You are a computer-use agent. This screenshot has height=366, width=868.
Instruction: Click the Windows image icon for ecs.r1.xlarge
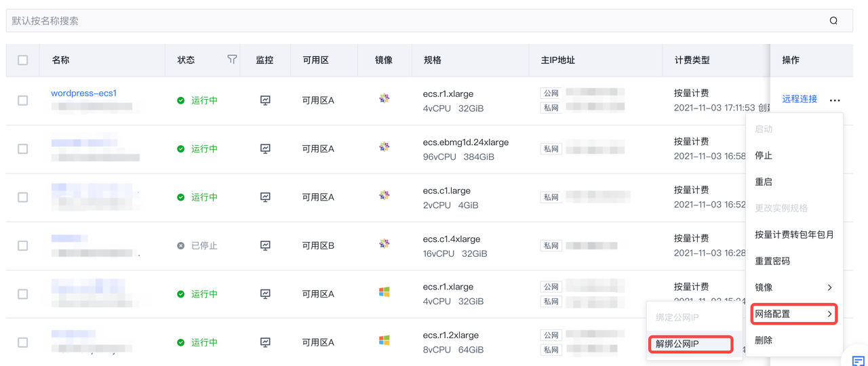click(384, 292)
